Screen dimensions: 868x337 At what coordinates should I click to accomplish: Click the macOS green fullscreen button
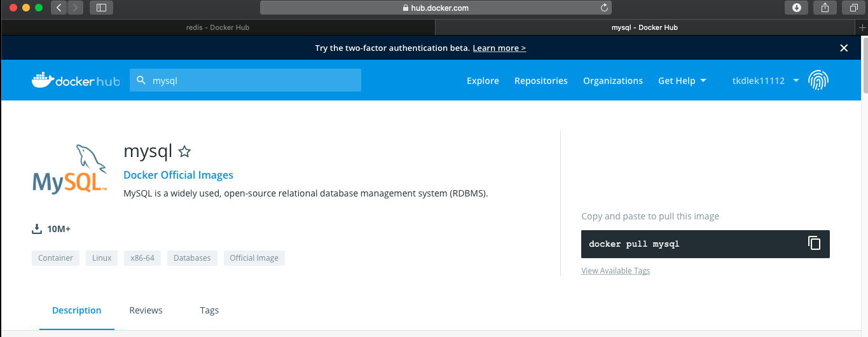[x=39, y=8]
